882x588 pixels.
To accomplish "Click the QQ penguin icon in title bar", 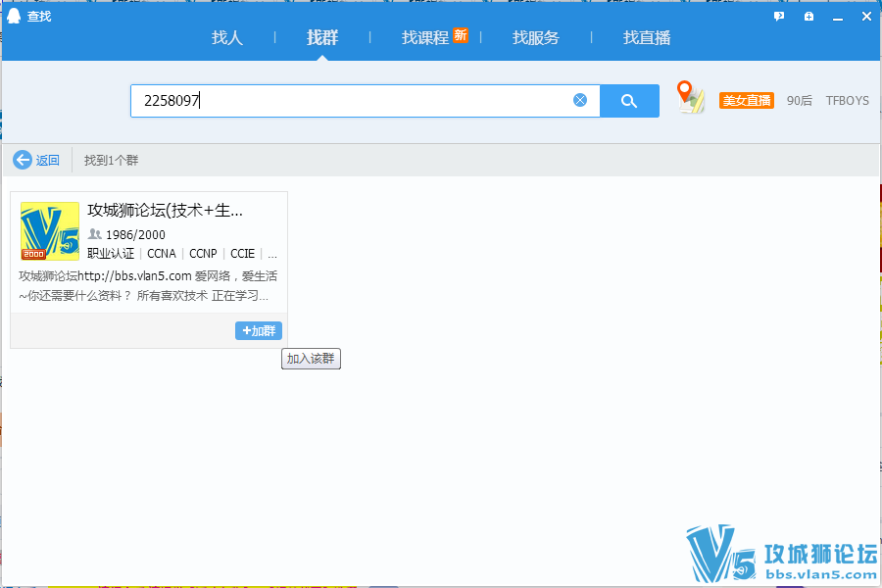I will [x=15, y=16].
